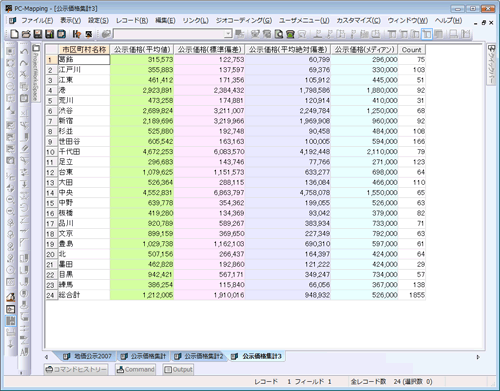Open the コマンドヒストリー panel button

[76, 369]
